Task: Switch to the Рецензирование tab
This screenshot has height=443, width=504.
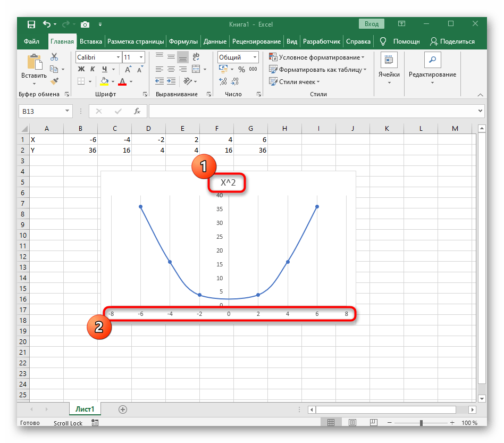Action: [256, 41]
